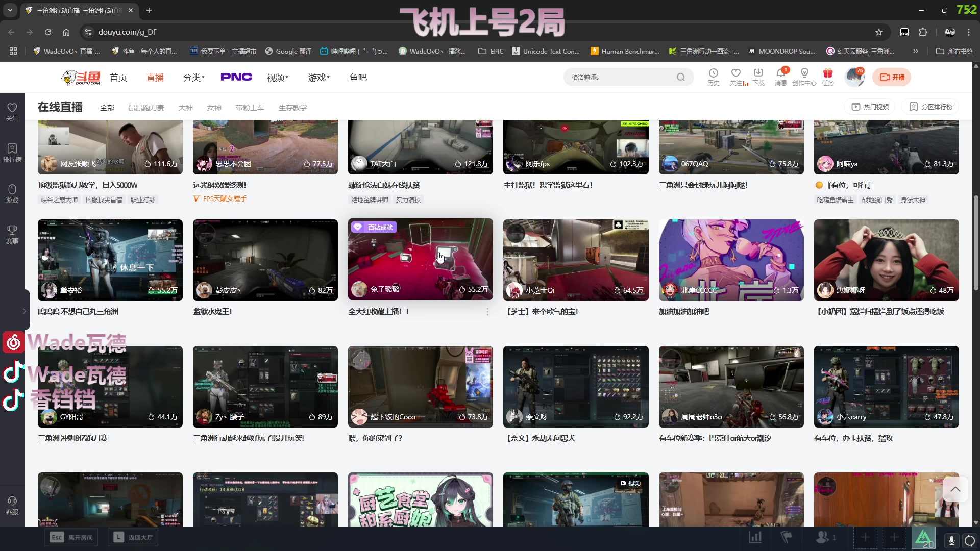Reload the page in browser
The width and height of the screenshot is (980, 551).
pos(48,32)
